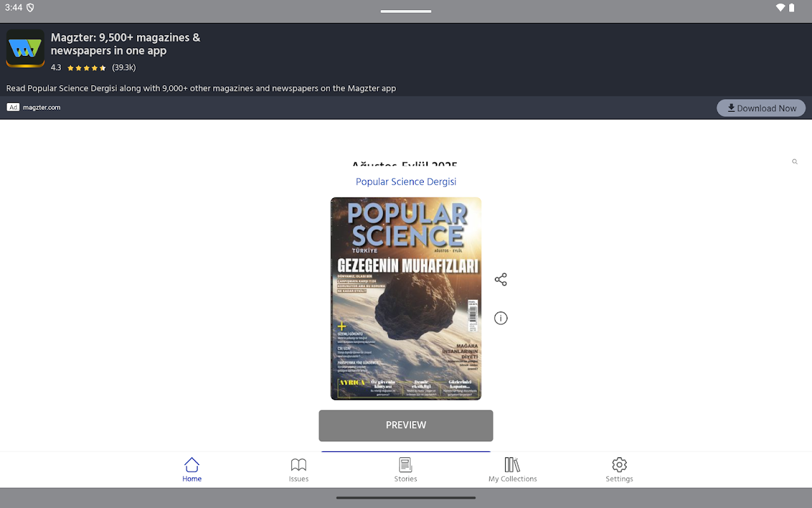Tap the Wi-Fi status icon
Image resolution: width=812 pixels, height=508 pixels.
[780, 8]
